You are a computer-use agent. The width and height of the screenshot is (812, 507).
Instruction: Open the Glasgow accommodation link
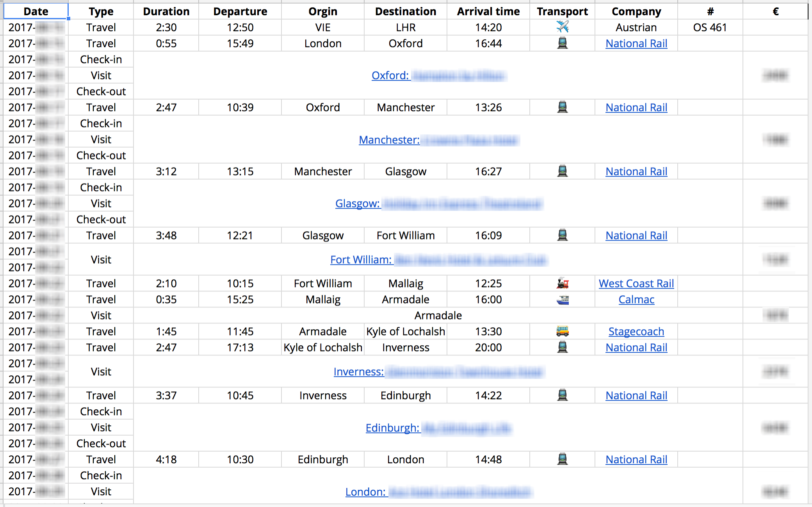tap(438, 204)
